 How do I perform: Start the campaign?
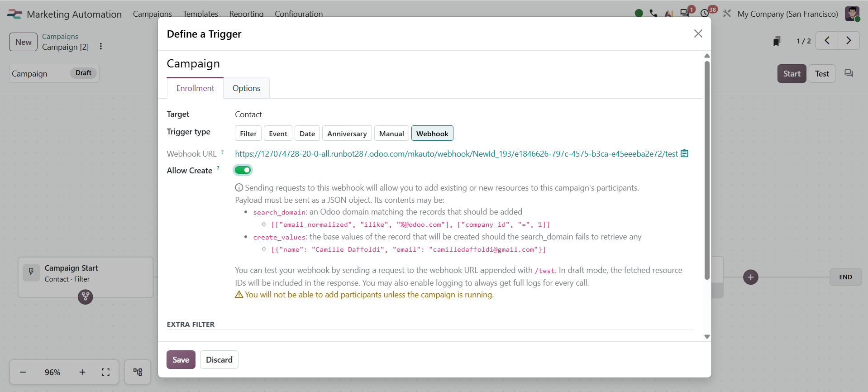pyautogui.click(x=792, y=74)
